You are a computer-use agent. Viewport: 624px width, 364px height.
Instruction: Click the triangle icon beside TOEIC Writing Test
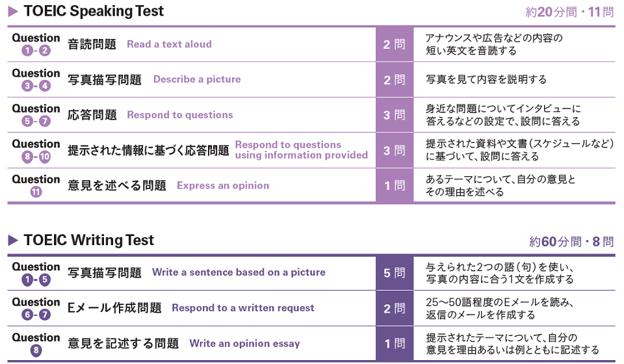tap(13, 240)
